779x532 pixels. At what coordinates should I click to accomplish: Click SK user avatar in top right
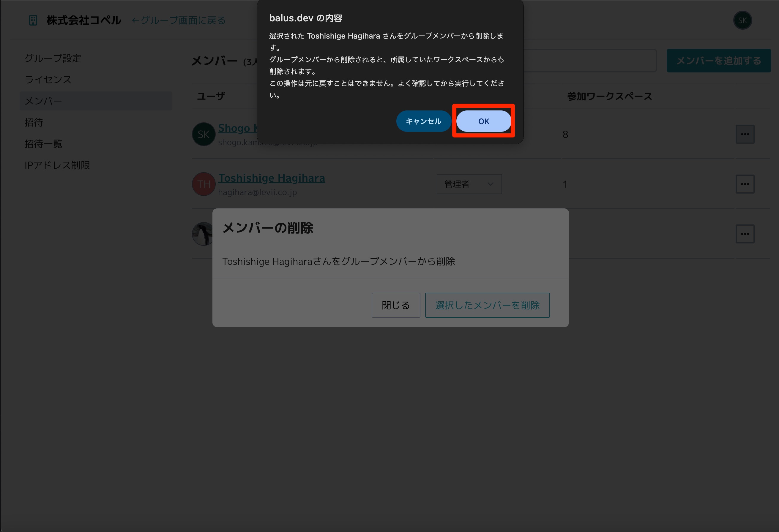[742, 20]
